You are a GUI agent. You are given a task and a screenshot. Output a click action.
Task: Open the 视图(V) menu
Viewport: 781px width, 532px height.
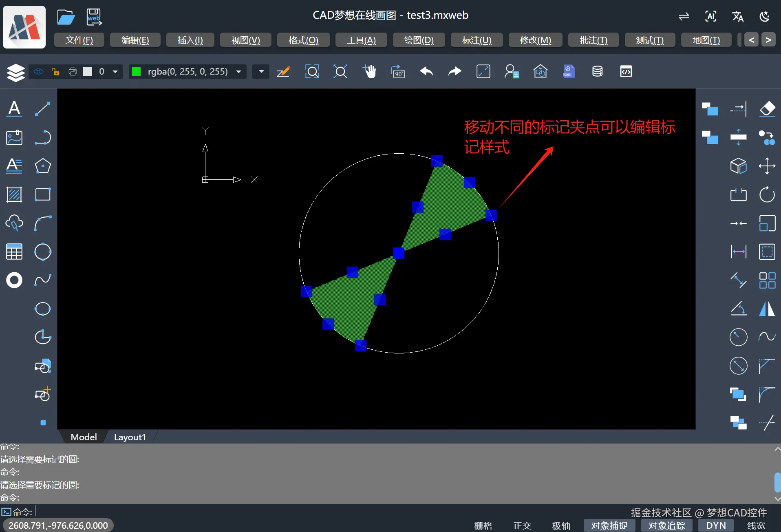click(x=245, y=40)
